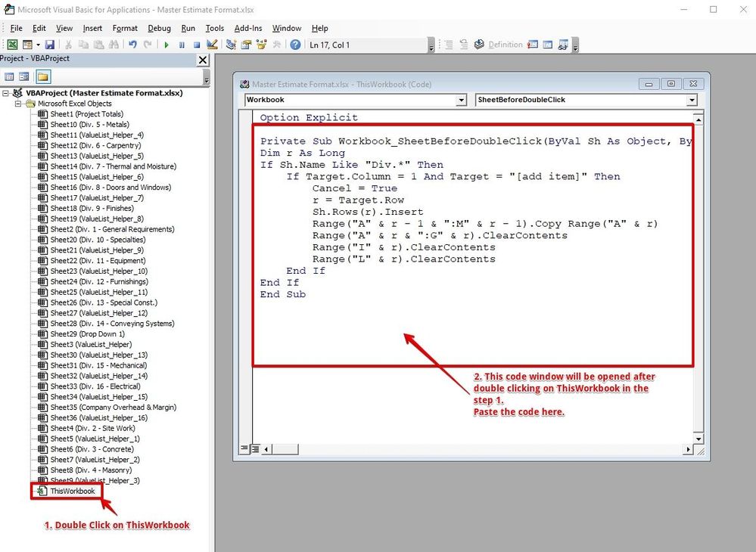The width and height of the screenshot is (756, 552).
Task: Switch to Procedure View at code window bottom
Action: coord(244,449)
